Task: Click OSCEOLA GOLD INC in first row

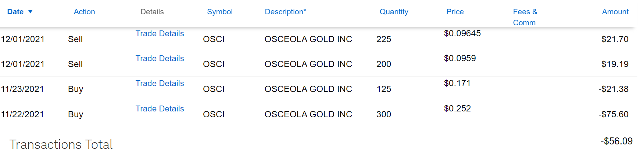Action: [x=308, y=39]
